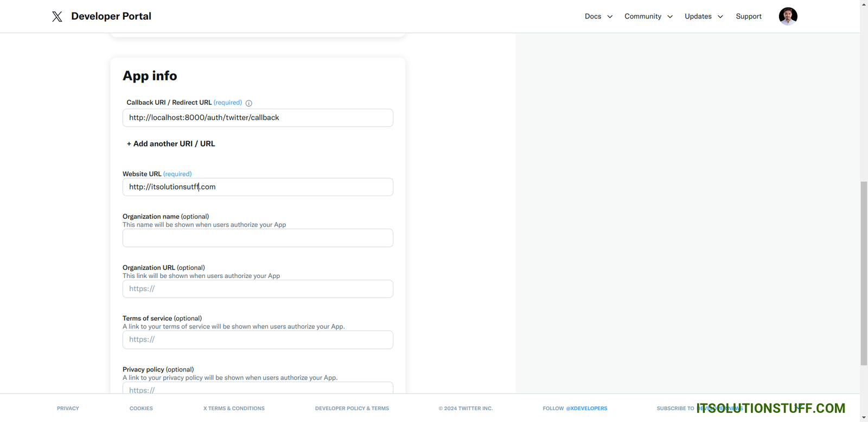Open the Privacy footer link

[x=68, y=408]
